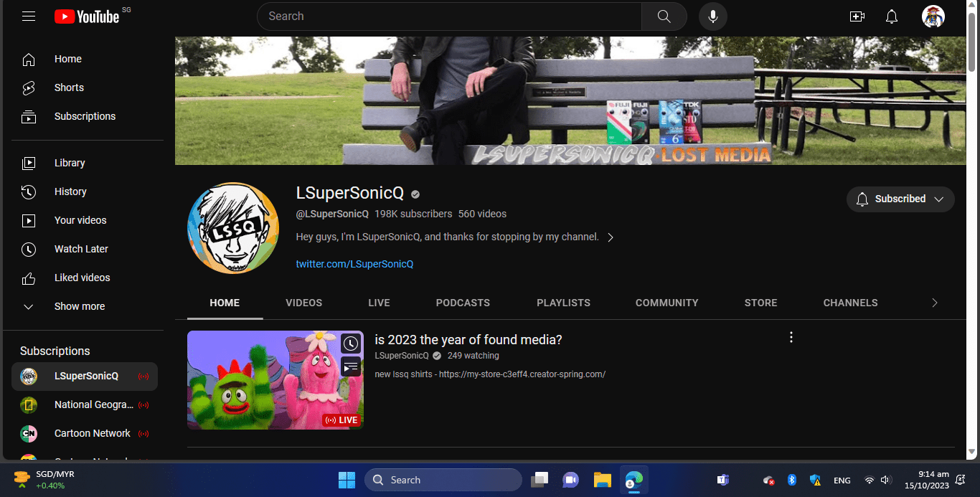Click in the YouTube search field
980x497 pixels.
(x=448, y=16)
